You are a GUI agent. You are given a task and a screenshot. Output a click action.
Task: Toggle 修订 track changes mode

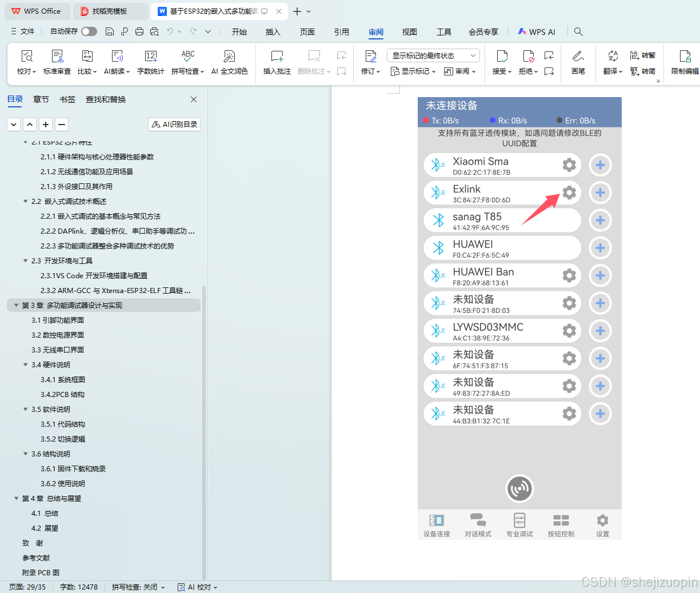[x=369, y=62]
